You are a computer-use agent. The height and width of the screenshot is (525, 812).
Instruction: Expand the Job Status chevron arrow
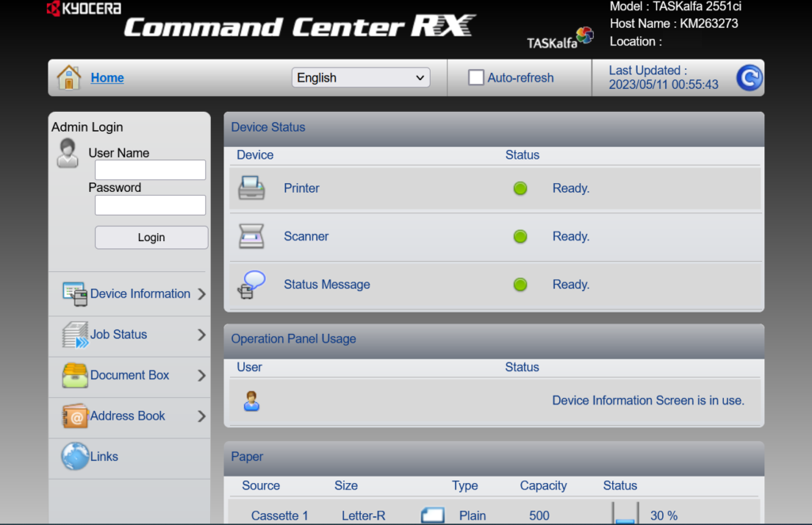(x=201, y=335)
